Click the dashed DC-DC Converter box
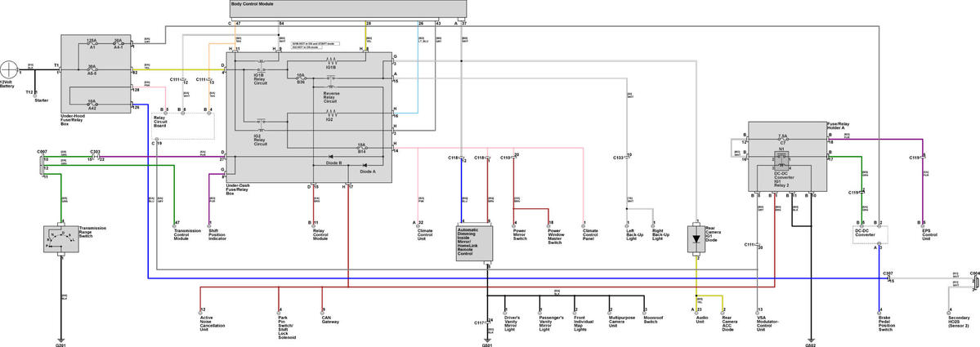Viewport: 980px width, 347px height. click(870, 234)
